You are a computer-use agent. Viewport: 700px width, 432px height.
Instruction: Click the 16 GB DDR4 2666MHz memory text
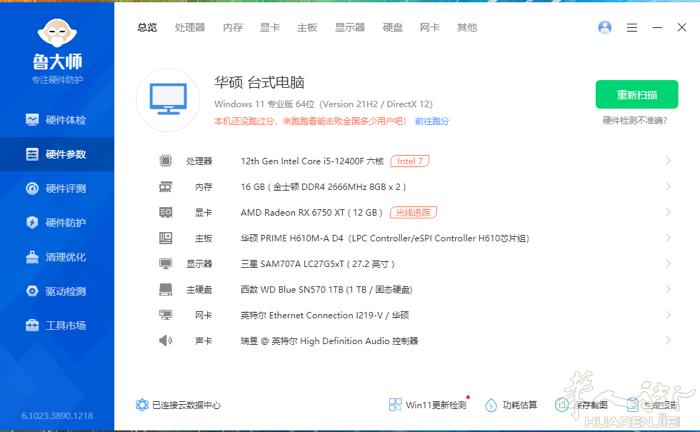click(323, 187)
